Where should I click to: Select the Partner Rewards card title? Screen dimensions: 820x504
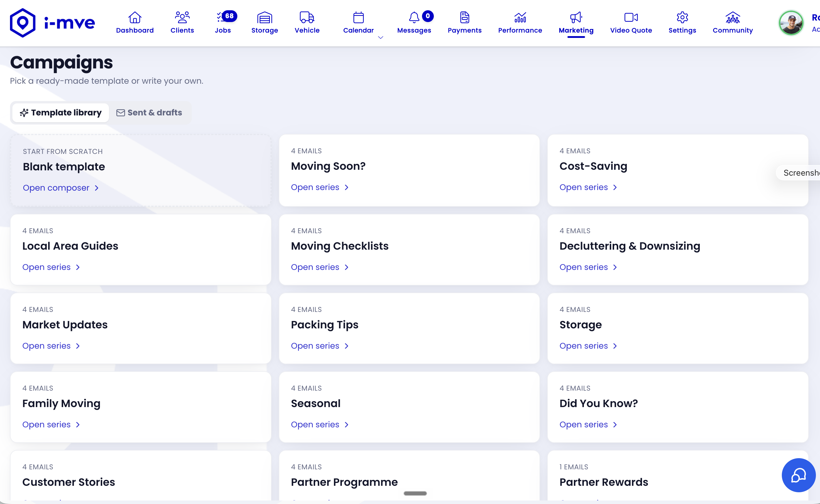603,482
